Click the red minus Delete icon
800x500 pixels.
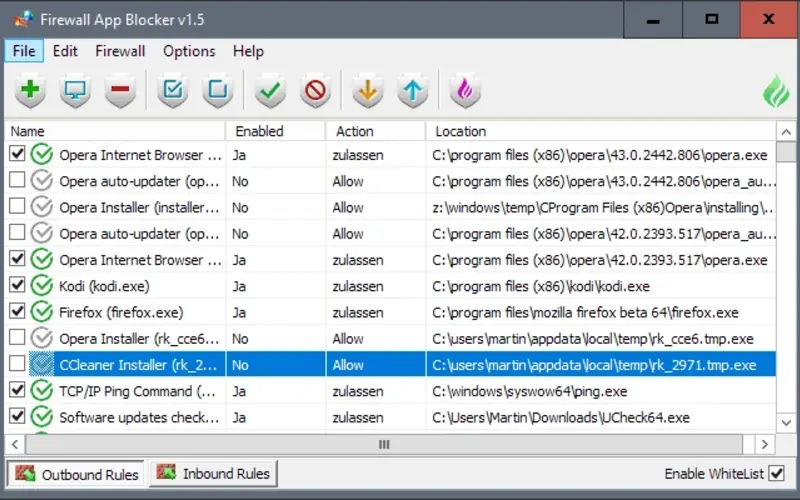120,90
